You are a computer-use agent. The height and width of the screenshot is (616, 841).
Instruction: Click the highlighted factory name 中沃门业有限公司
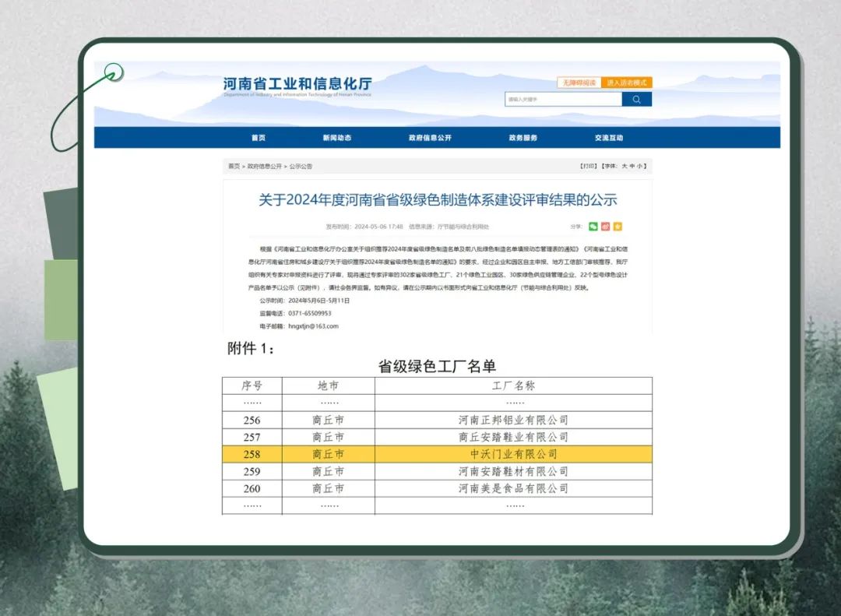513,455
